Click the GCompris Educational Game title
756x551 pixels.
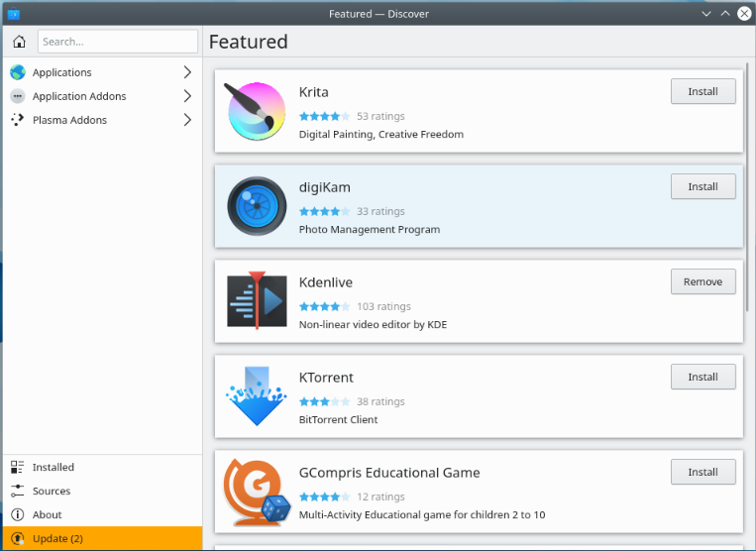click(389, 473)
